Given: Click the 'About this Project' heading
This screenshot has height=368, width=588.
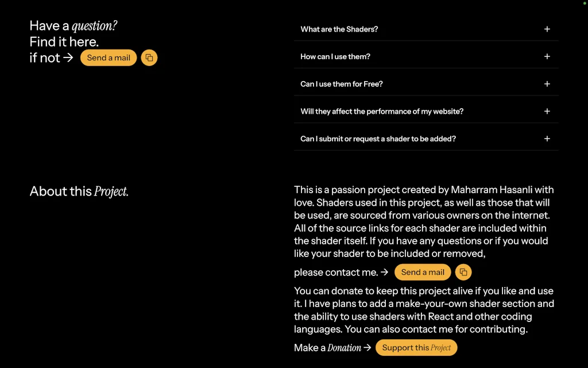Looking at the screenshot, I should (79, 191).
